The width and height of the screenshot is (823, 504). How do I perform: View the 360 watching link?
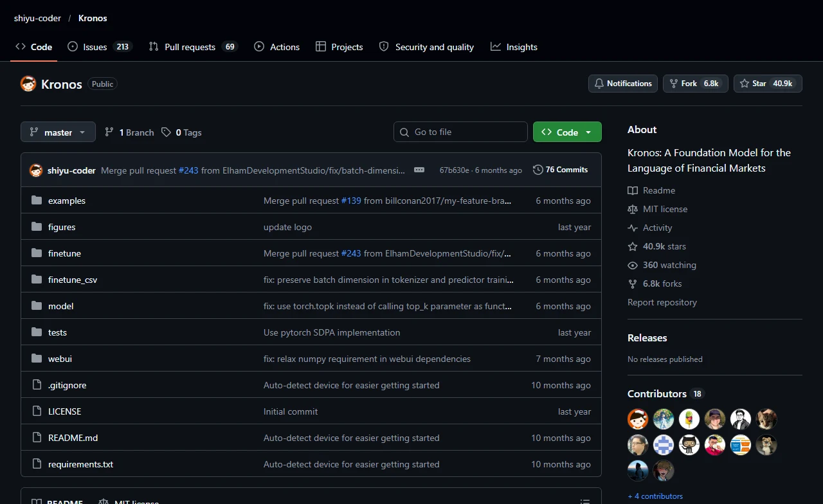662,265
